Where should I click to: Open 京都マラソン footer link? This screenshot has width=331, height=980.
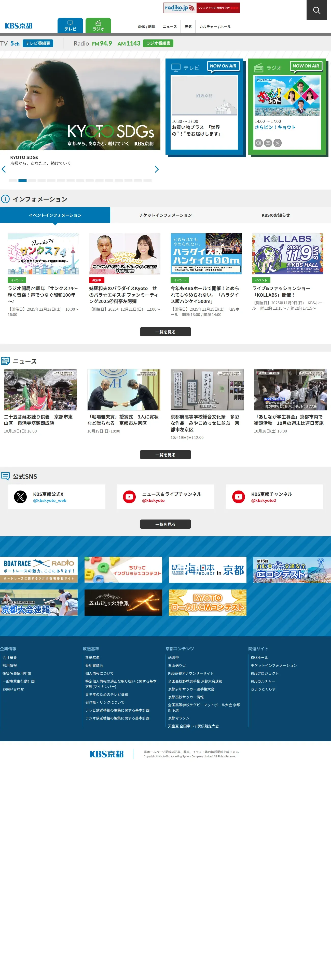[x=179, y=718]
